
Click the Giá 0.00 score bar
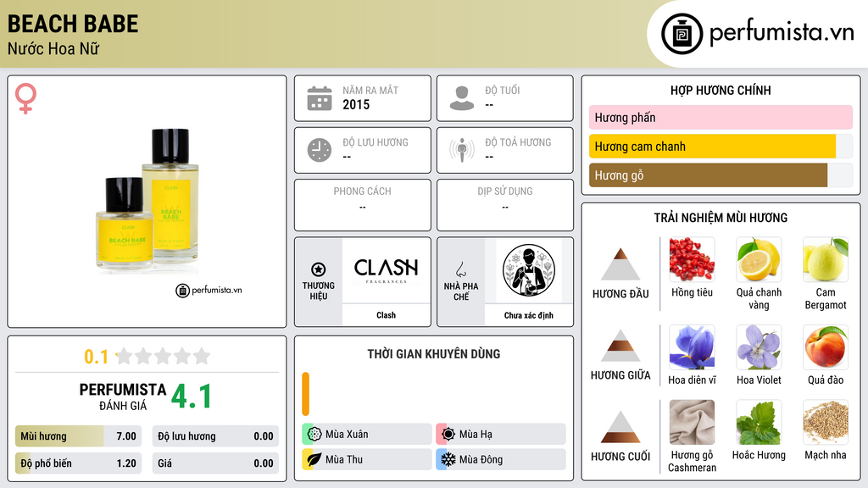click(x=215, y=463)
